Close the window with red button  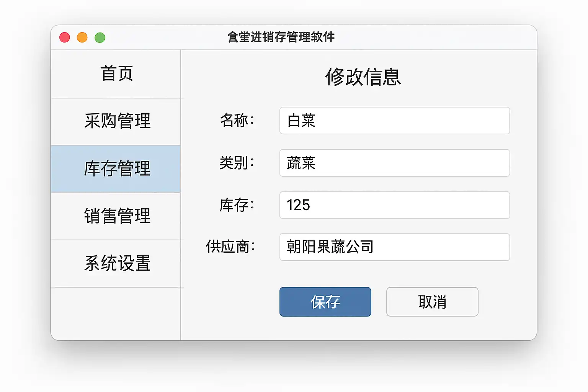click(65, 38)
